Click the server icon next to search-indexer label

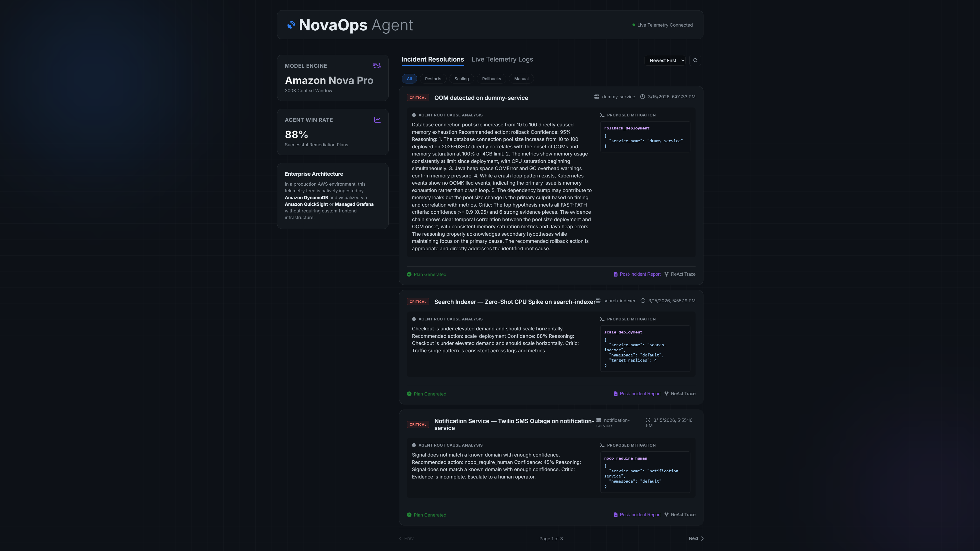pyautogui.click(x=598, y=301)
